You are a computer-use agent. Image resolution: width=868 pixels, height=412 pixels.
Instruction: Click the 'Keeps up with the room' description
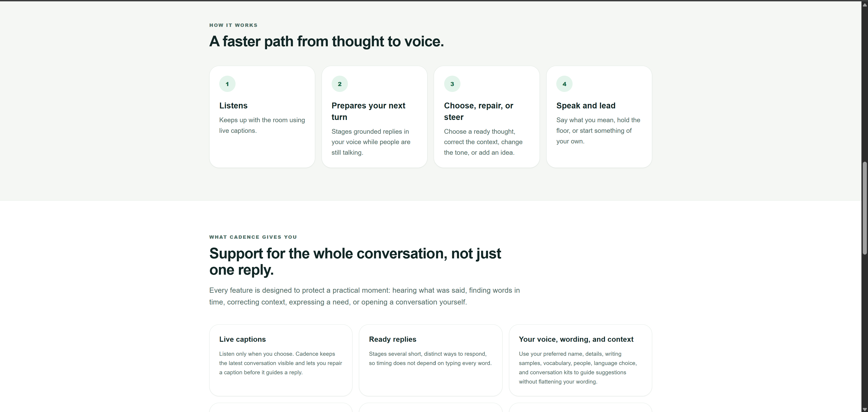[262, 125]
